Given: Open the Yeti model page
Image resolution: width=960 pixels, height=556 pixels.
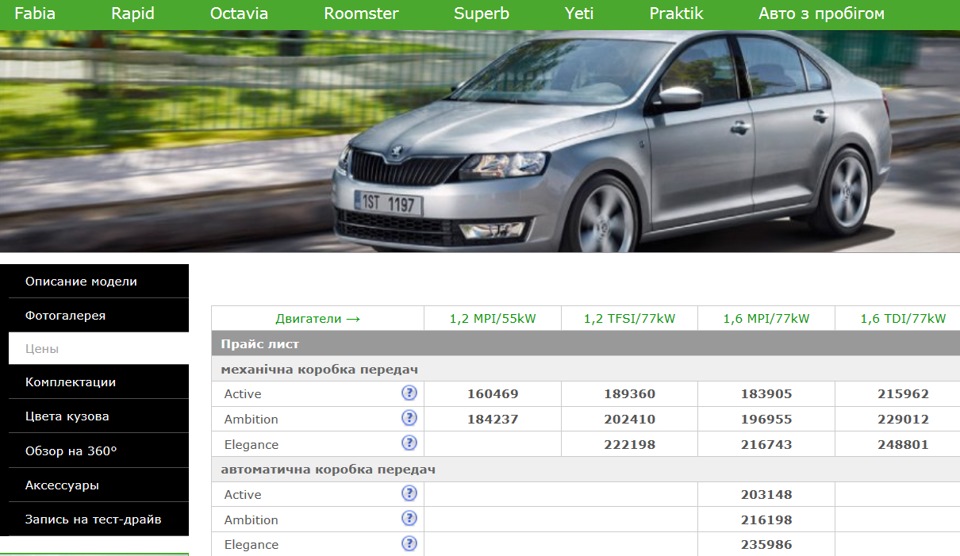Looking at the screenshot, I should pos(579,13).
